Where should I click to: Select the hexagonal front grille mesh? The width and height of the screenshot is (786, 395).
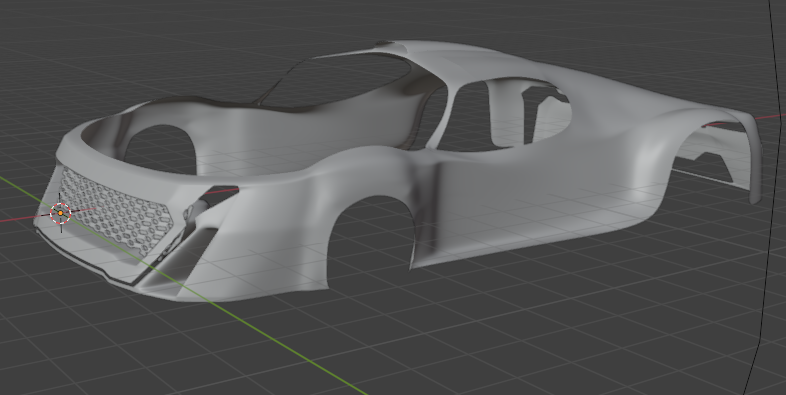point(116,212)
